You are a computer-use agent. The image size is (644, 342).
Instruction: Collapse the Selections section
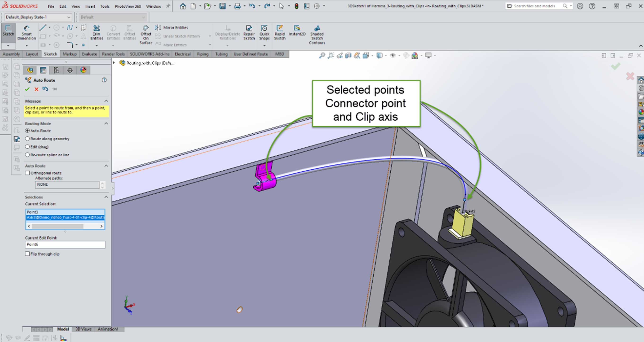tap(106, 197)
